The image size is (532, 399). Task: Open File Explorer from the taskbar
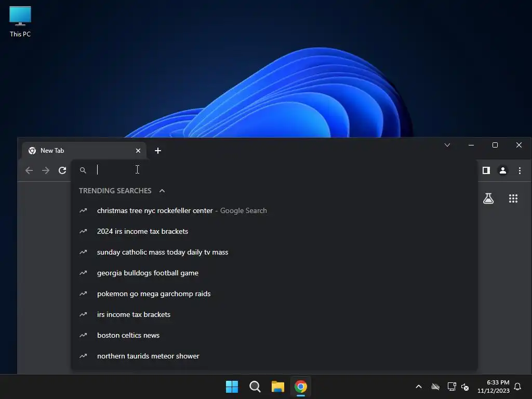point(277,387)
